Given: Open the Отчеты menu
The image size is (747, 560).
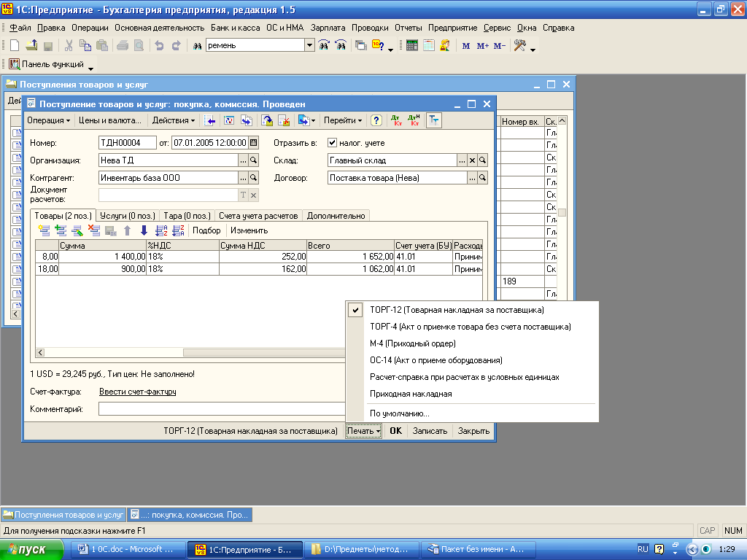Looking at the screenshot, I should pyautogui.click(x=409, y=28).
